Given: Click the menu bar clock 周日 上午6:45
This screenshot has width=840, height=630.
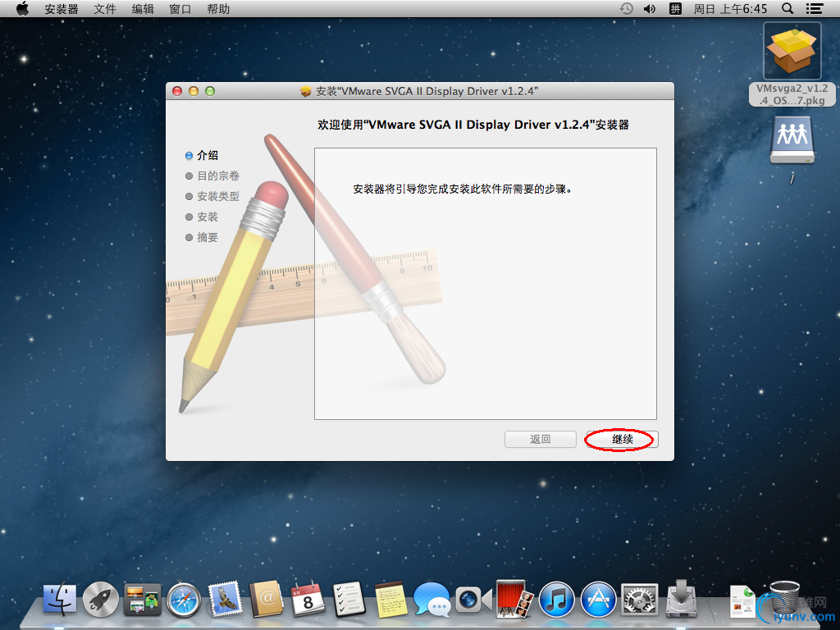Looking at the screenshot, I should pyautogui.click(x=730, y=9).
